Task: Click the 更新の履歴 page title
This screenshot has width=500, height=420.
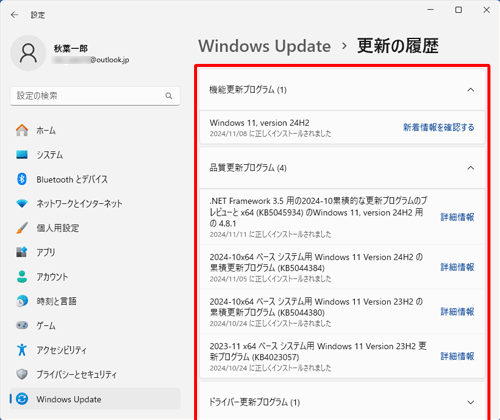Action: (398, 46)
